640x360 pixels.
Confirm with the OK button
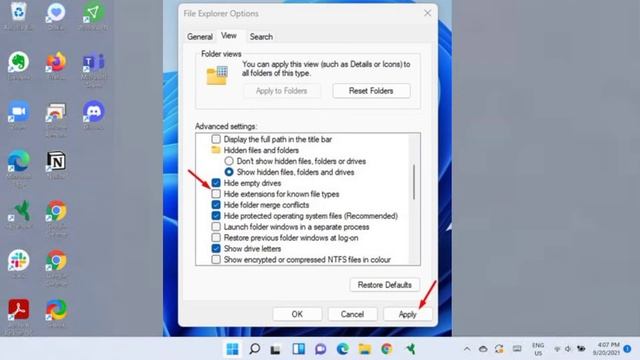tap(297, 314)
